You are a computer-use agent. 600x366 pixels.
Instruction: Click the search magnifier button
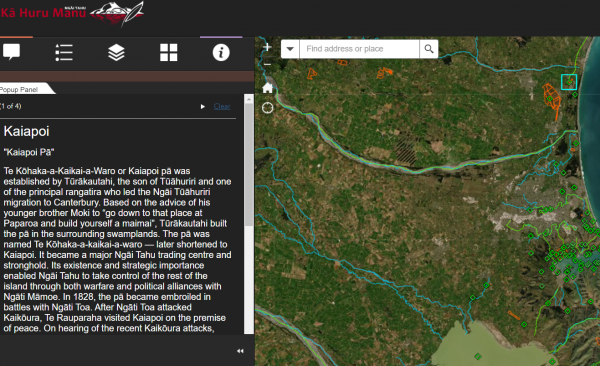pyautogui.click(x=429, y=49)
